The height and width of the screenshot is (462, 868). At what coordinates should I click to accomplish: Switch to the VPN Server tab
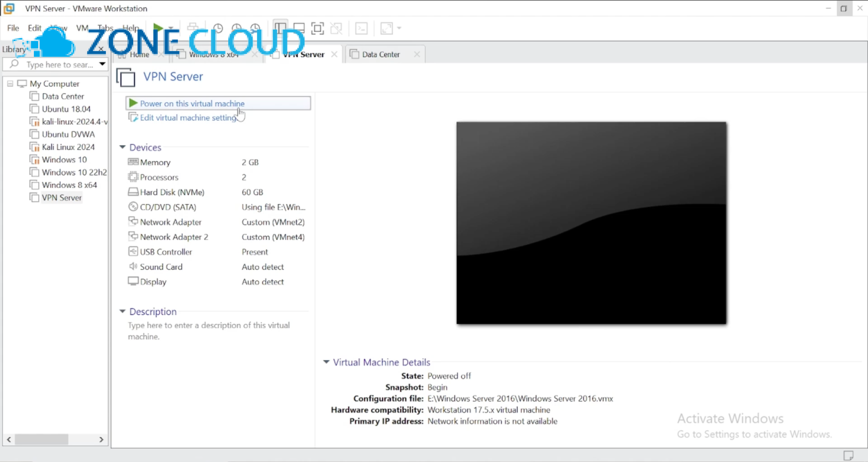303,54
